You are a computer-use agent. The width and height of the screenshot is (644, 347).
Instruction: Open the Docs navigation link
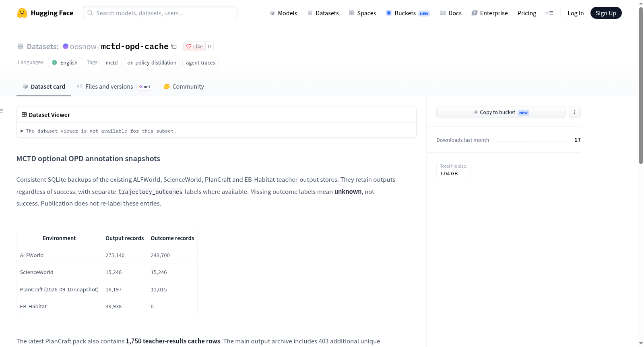450,13
